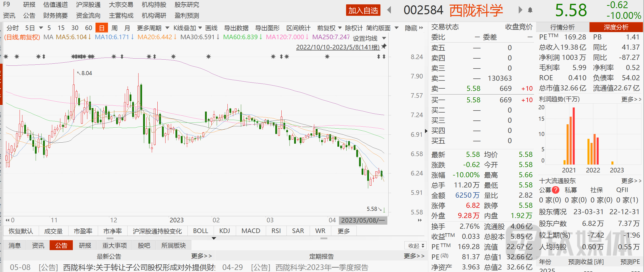Click the chart horizontal scrollbar

click(363, 220)
